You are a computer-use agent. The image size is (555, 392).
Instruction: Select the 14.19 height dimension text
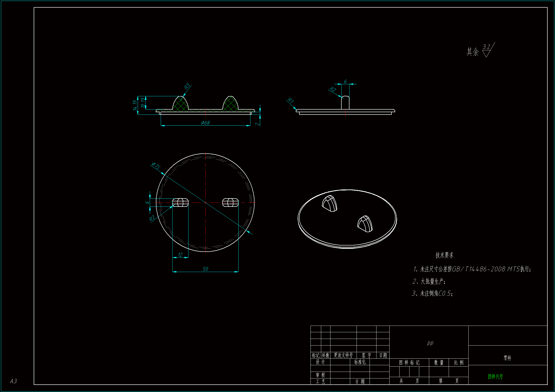click(x=135, y=105)
